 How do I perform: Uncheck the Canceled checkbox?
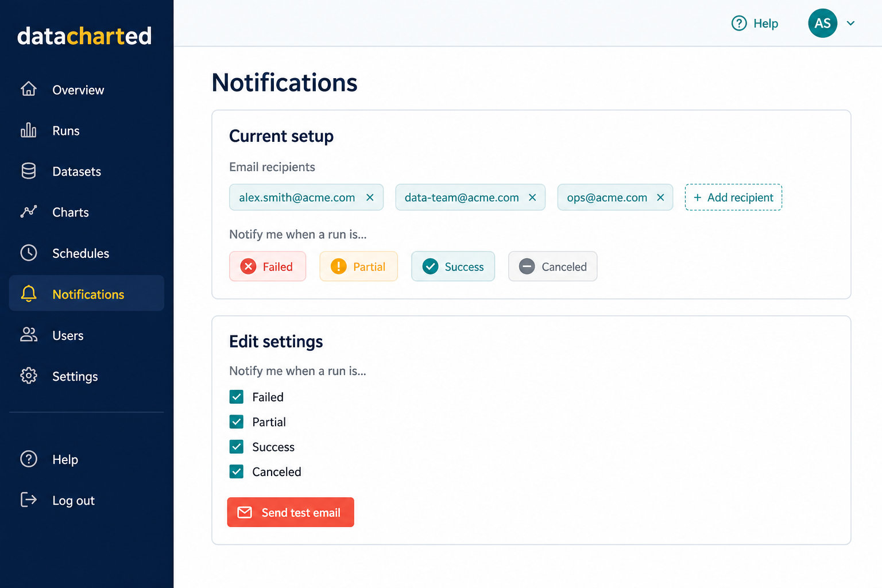point(237,471)
